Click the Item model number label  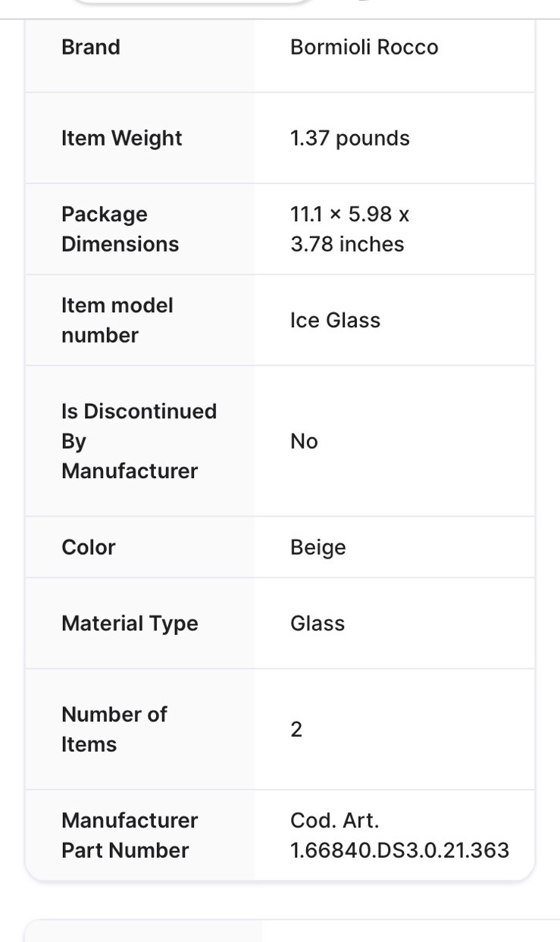tap(117, 320)
